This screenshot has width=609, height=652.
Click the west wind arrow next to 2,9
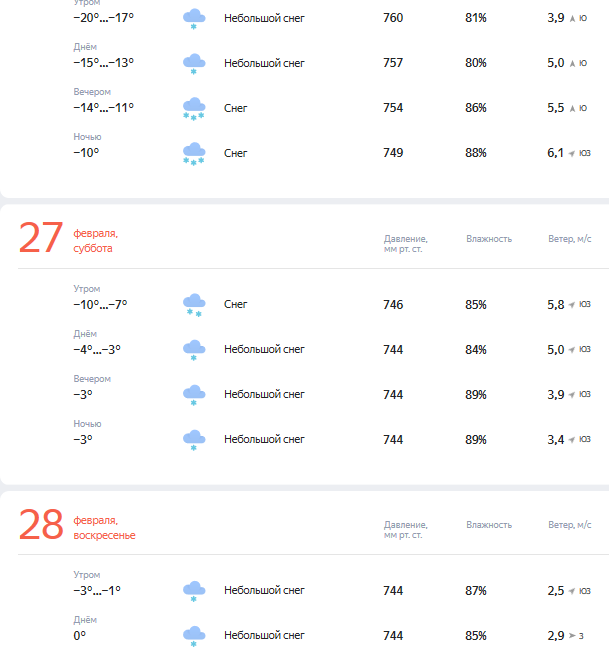pyautogui.click(x=572, y=636)
